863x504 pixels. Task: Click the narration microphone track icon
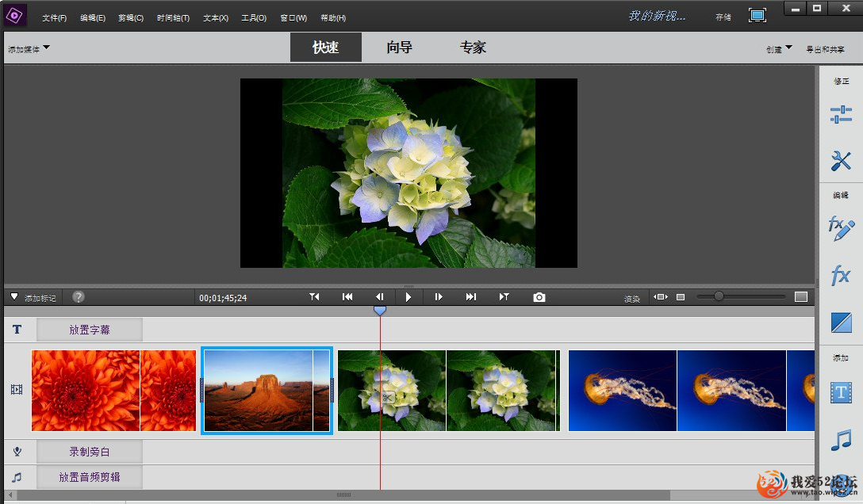point(17,451)
